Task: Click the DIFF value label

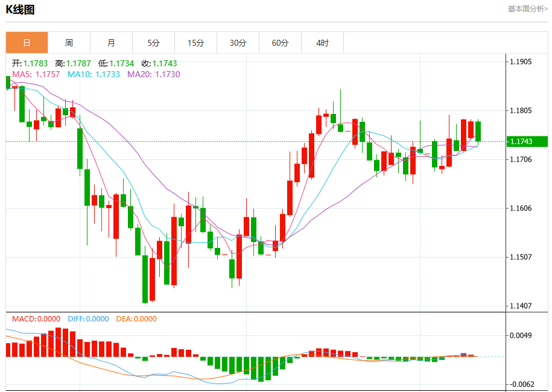Action: point(88,319)
